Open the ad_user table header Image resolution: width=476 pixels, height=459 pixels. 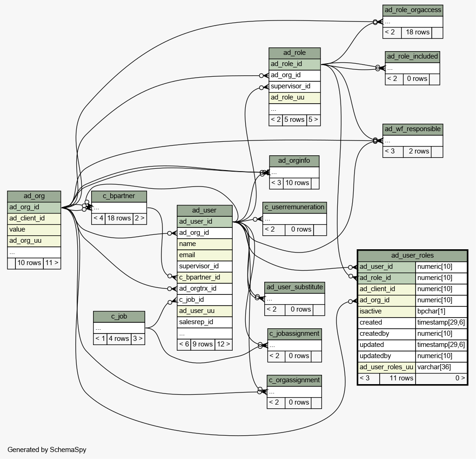(205, 211)
